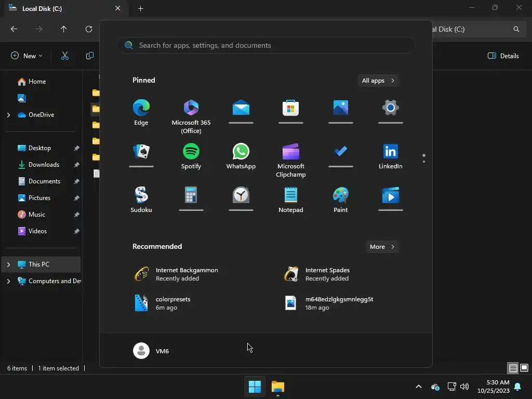Screen dimensions: 532x399
Task: Open File Explorer from the taskbar
Action: point(277,387)
